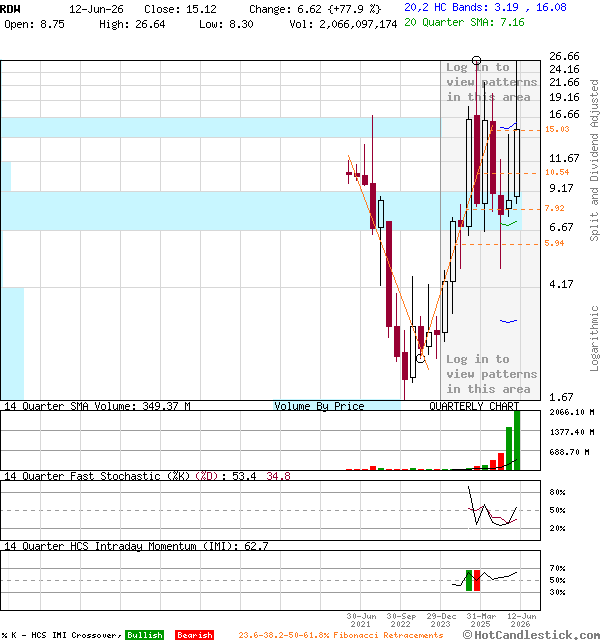Click the lower 'Log in to view patterns' notice

tap(491, 374)
